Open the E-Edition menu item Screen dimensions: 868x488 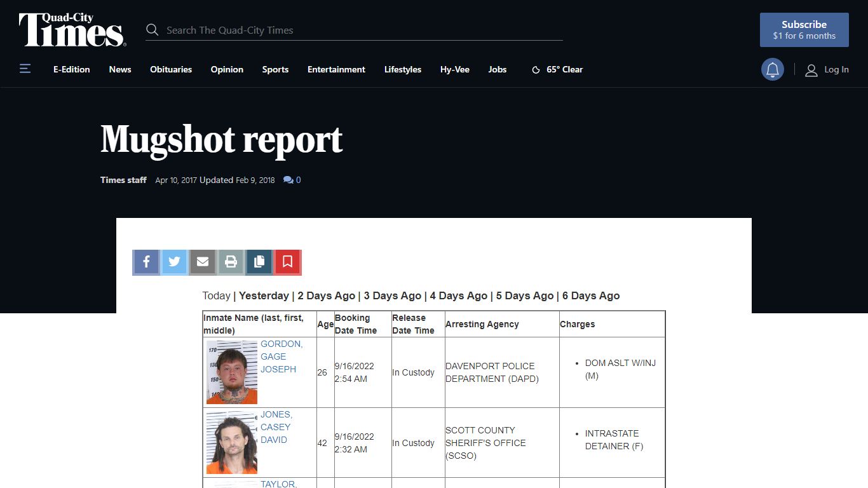tap(72, 69)
